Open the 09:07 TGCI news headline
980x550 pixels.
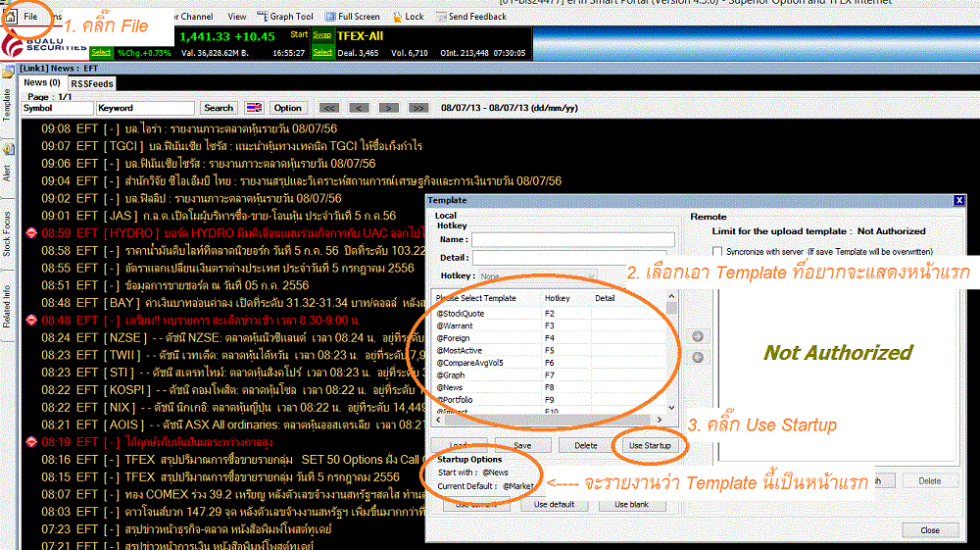(232, 146)
